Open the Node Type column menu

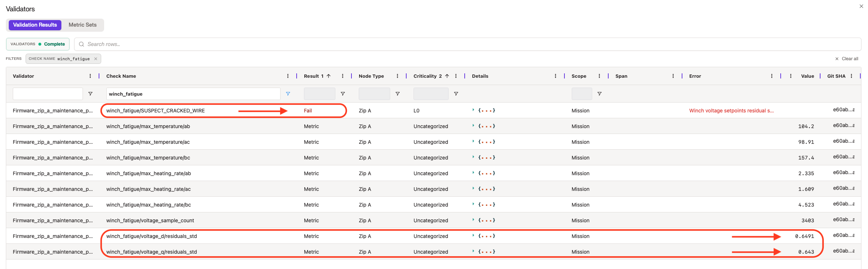pyautogui.click(x=397, y=76)
